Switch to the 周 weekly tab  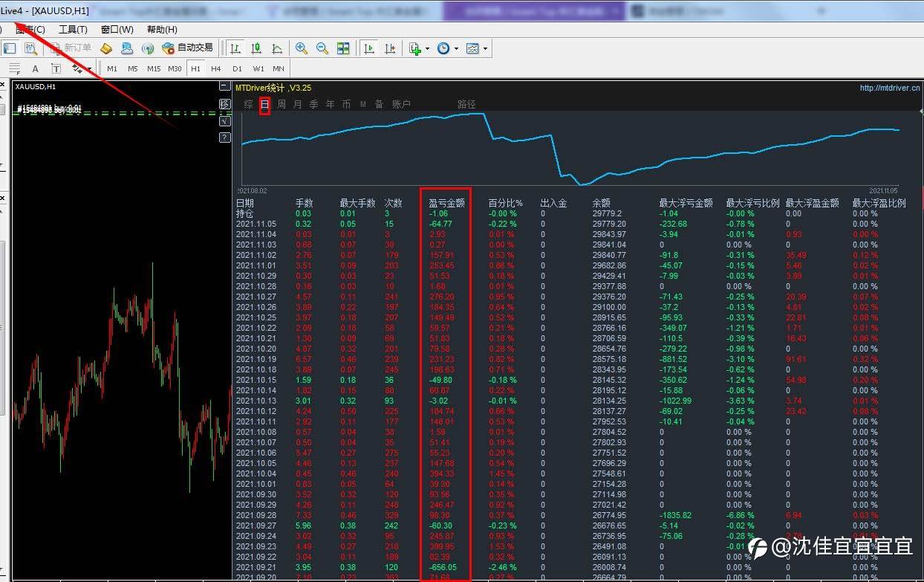[282, 105]
